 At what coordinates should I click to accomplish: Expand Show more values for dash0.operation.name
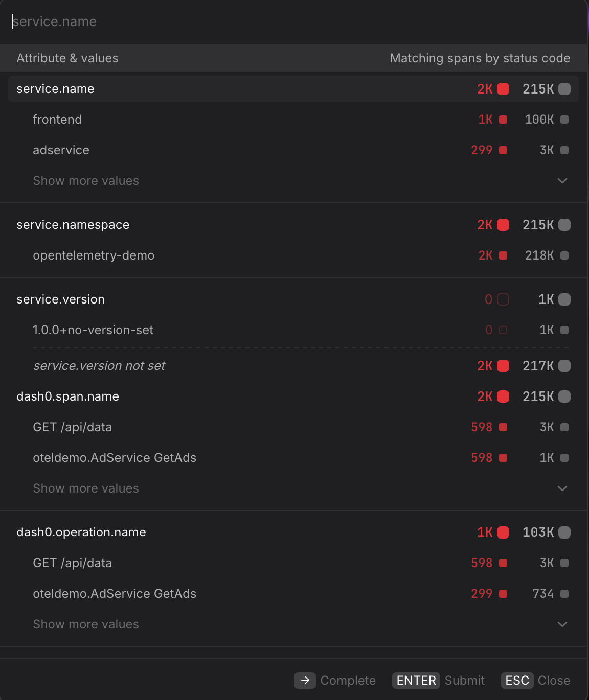click(85, 624)
